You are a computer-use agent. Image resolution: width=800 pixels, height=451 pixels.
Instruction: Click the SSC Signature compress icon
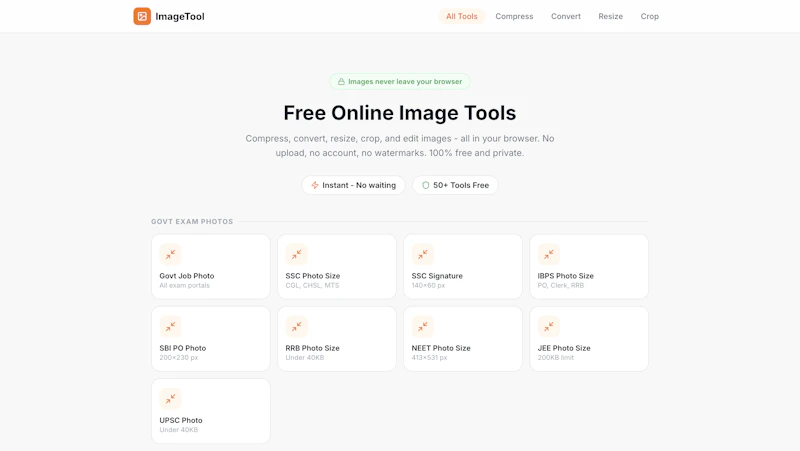pyautogui.click(x=422, y=254)
